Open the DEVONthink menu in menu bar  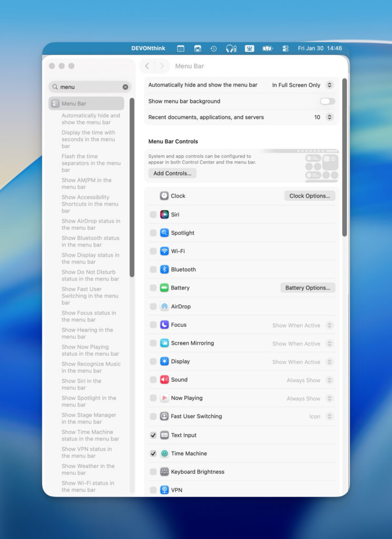click(x=148, y=48)
